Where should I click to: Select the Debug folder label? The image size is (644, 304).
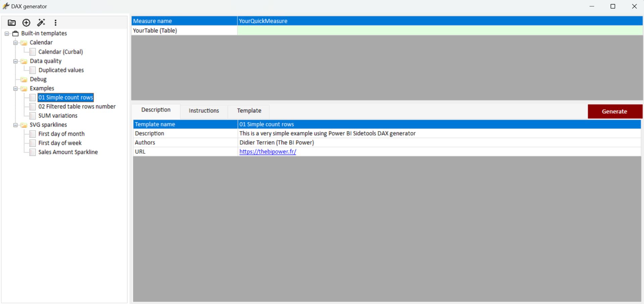38,79
